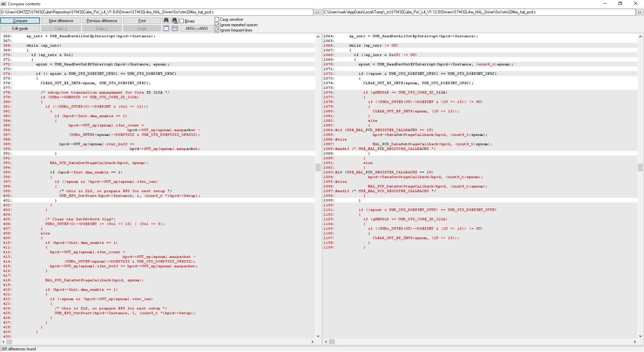Click the find-next binoculars icon
This screenshot has width=644, height=352.
tap(175, 20)
